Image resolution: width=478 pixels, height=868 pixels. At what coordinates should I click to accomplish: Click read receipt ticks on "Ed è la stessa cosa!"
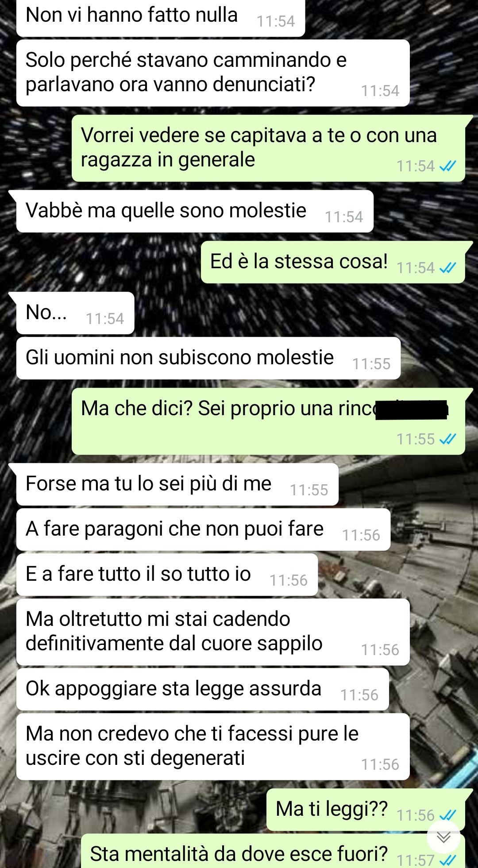click(x=448, y=268)
